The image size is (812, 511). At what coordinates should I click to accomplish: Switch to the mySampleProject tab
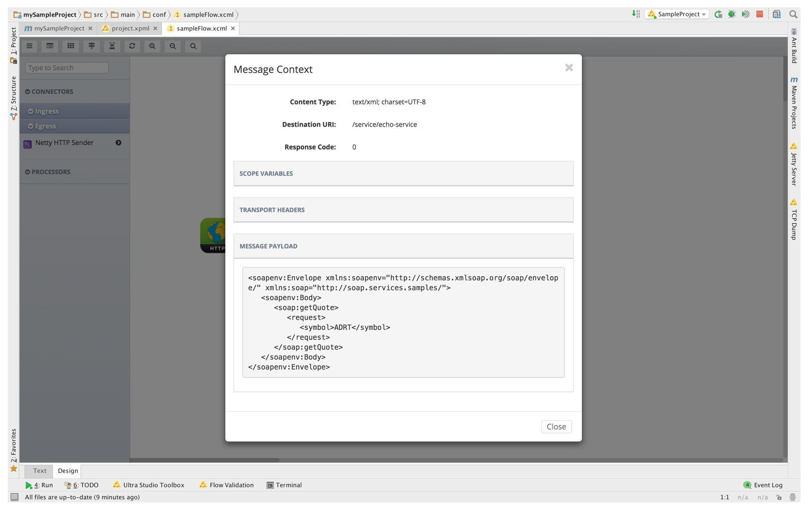tap(59, 29)
